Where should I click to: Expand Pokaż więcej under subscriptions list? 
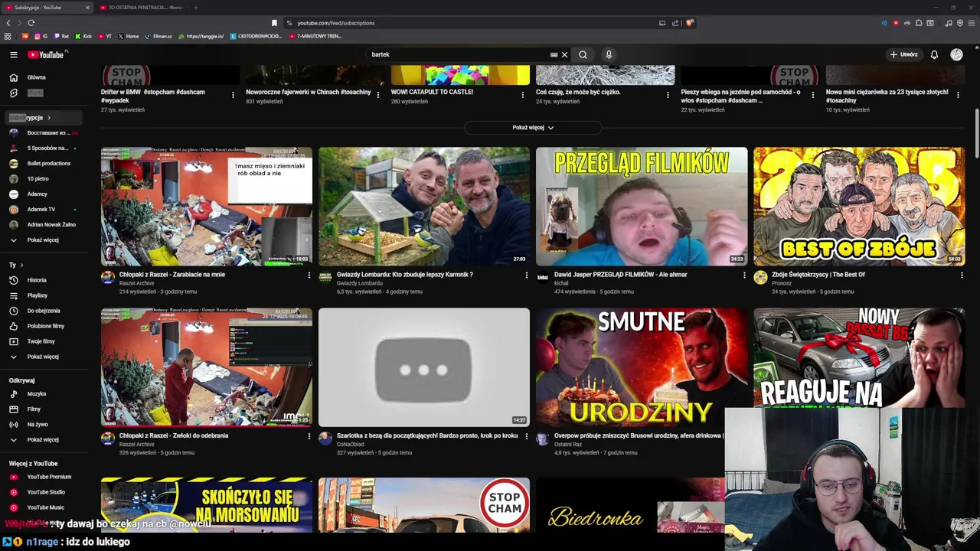pos(44,240)
